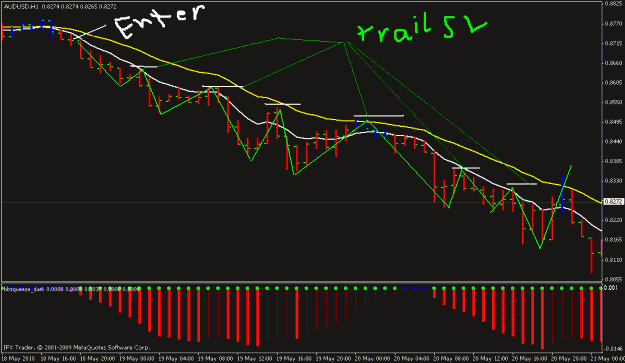625x363 pixels.
Task: Click the 0.8605 price scale label
Action: point(613,82)
